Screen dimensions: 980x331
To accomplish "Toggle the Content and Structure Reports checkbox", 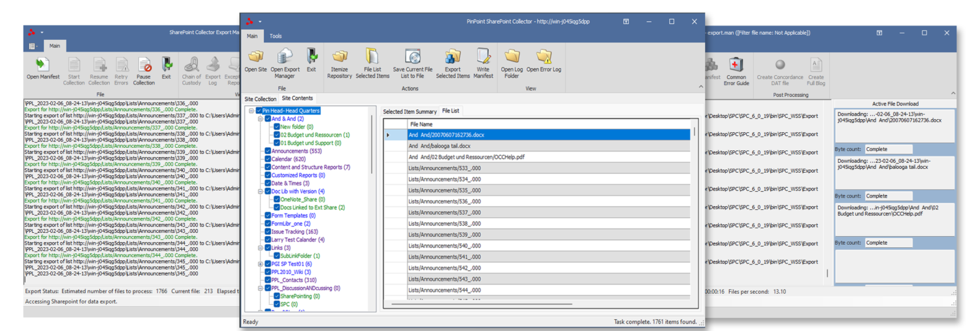I will point(268,167).
